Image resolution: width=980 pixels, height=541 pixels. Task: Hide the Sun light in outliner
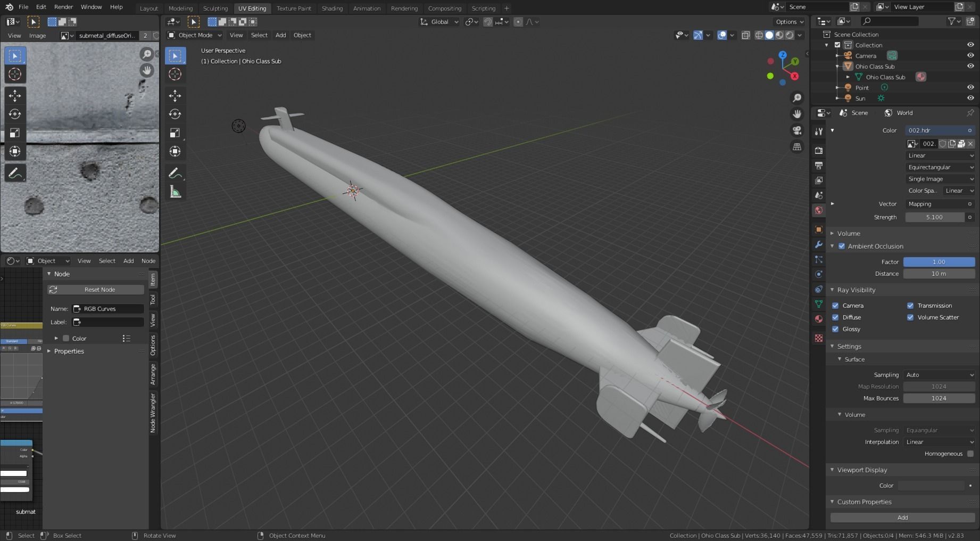click(970, 98)
